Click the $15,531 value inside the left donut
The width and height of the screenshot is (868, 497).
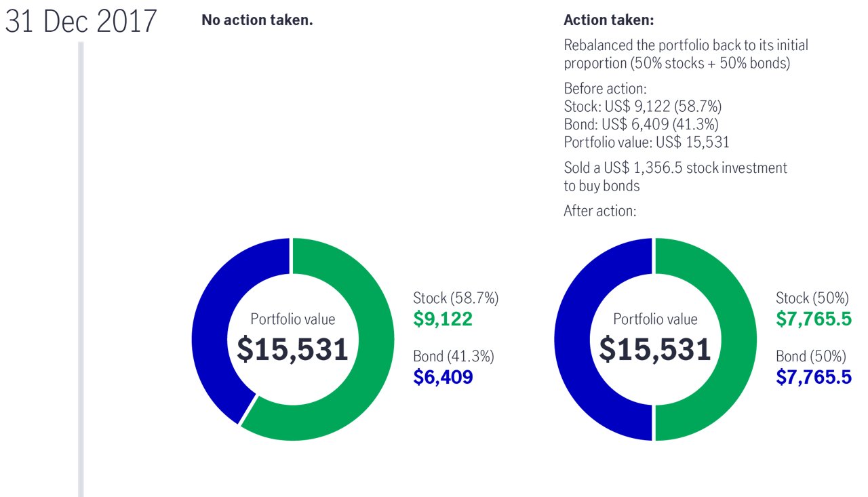[292, 349]
